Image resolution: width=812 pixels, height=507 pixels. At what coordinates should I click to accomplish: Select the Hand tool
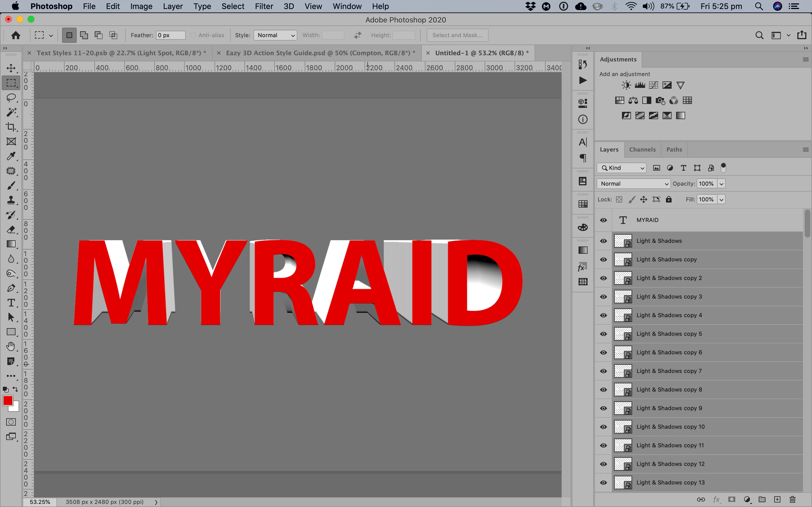(11, 346)
